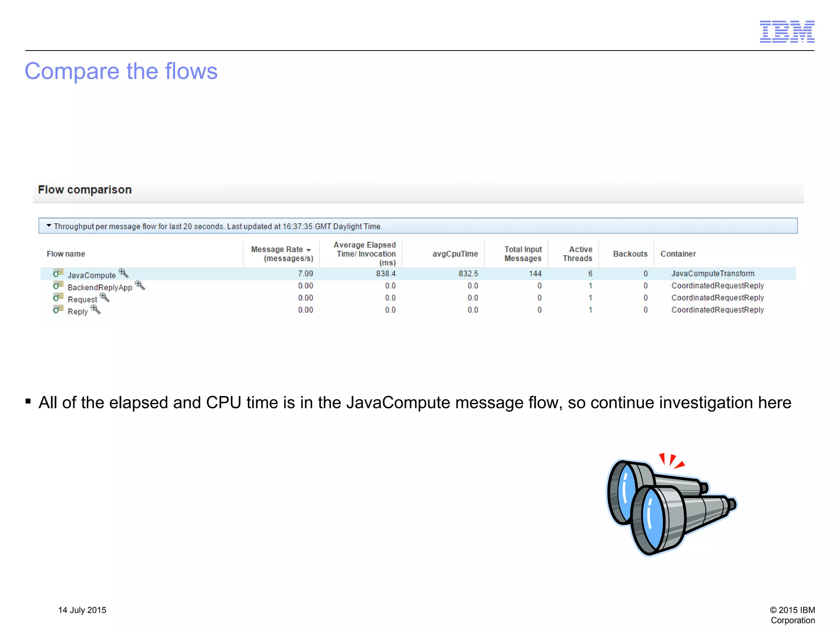This screenshot has height=630, width=840.
Task: Click the magnifier icon next to JavaCompute
Action: (123, 273)
